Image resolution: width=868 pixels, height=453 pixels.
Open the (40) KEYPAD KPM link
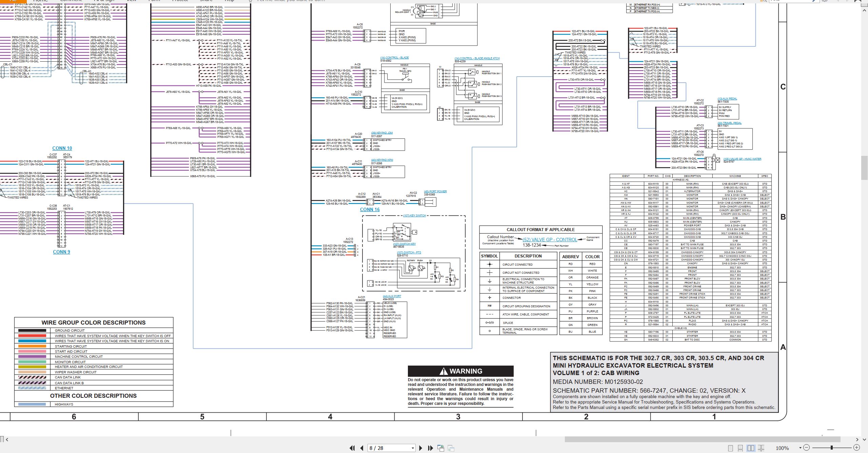click(382, 160)
